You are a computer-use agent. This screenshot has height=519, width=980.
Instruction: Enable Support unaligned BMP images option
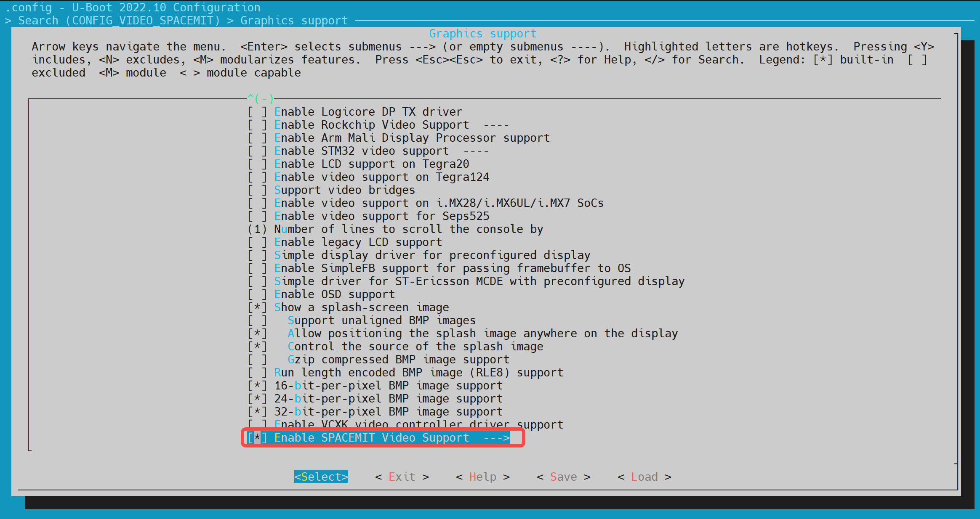click(x=257, y=320)
